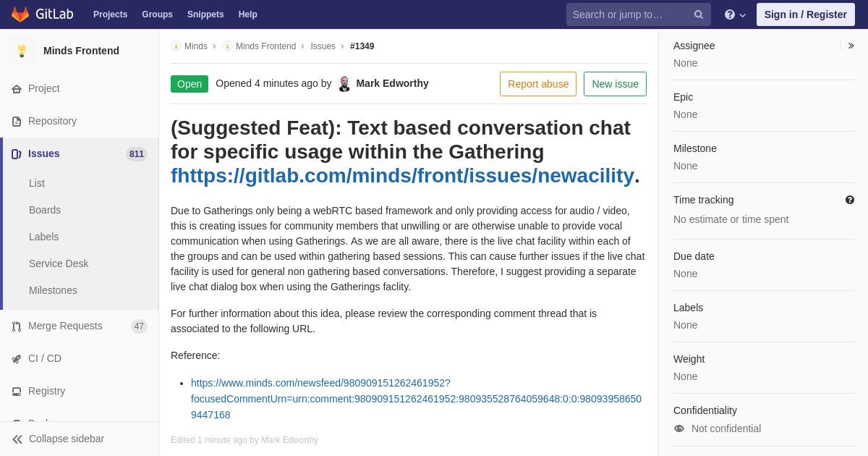The width and height of the screenshot is (868, 456).
Task: Click the Merge Requests icon
Action: click(17, 326)
